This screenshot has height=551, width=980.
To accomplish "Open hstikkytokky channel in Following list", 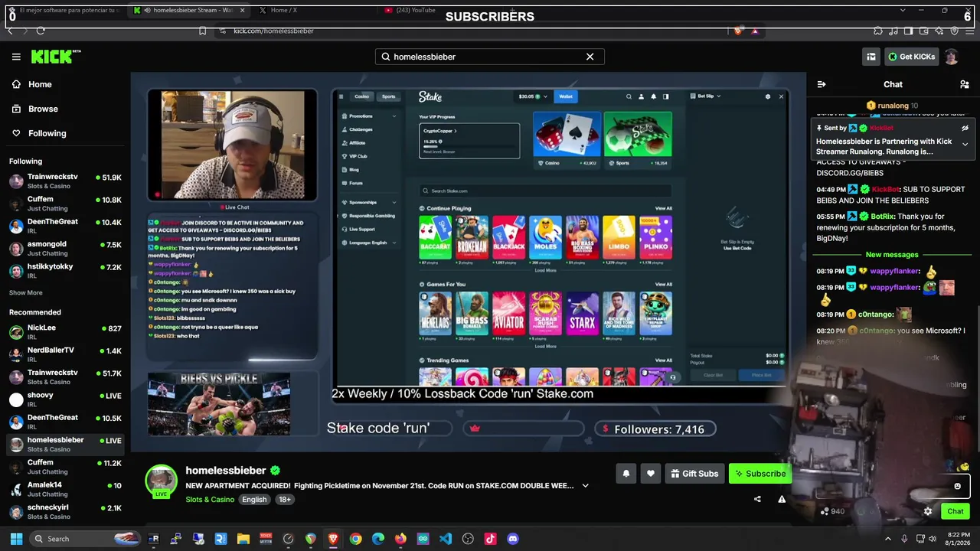I will click(x=65, y=270).
